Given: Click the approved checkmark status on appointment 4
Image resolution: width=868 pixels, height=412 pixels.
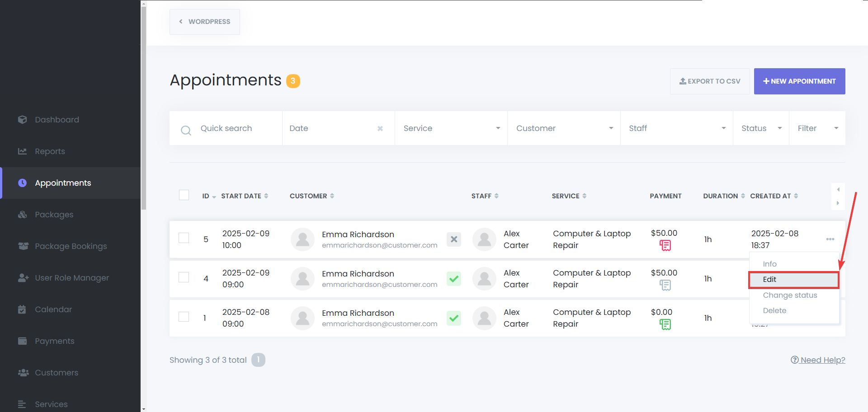Looking at the screenshot, I should point(454,279).
